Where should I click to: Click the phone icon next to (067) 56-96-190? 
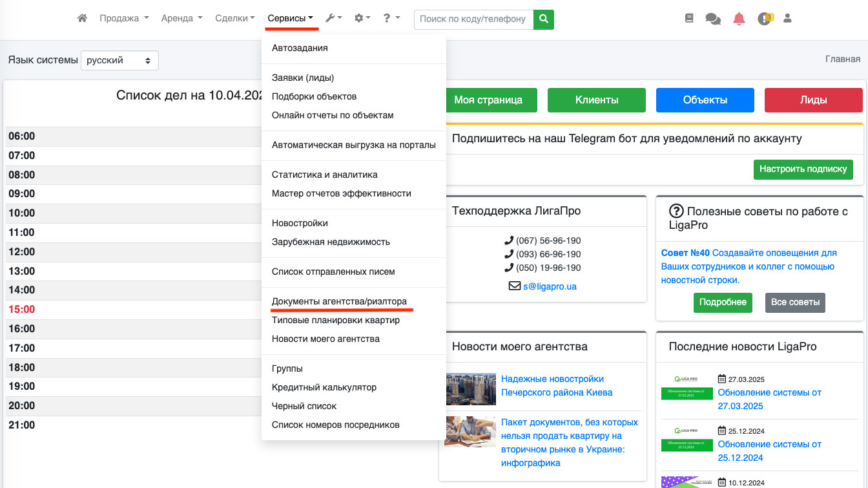tap(509, 240)
